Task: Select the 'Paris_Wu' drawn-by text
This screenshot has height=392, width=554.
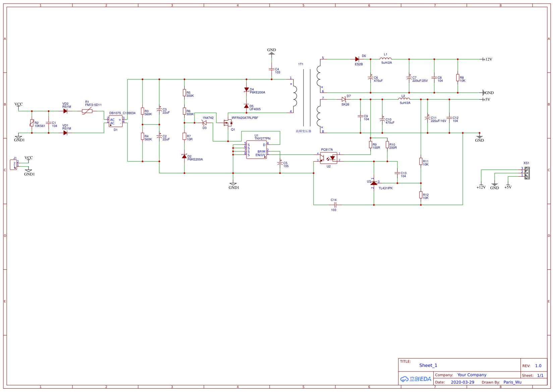Action: tap(512, 382)
